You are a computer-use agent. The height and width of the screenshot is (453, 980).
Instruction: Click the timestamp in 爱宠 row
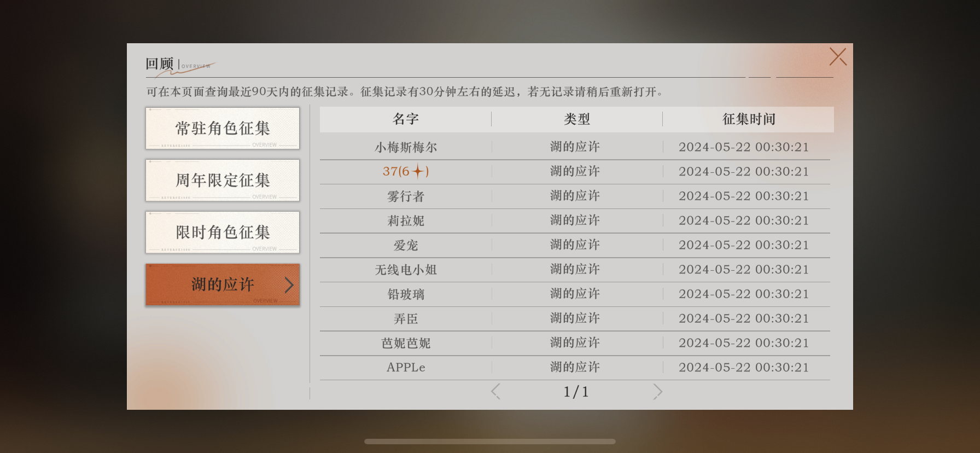744,245
